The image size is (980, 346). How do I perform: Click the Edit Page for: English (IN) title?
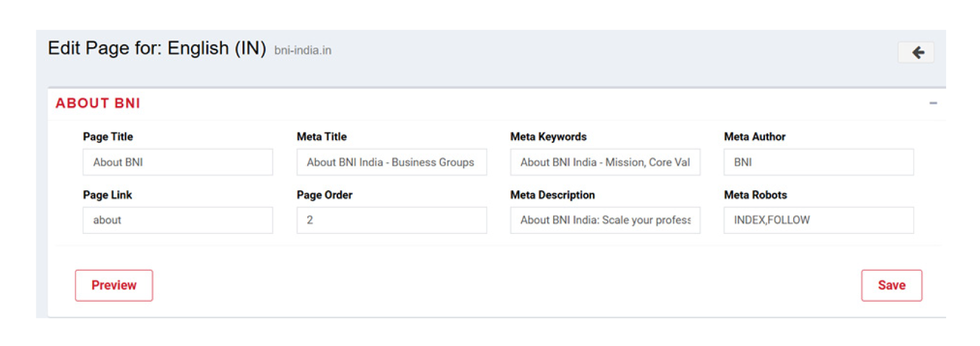coord(157,48)
